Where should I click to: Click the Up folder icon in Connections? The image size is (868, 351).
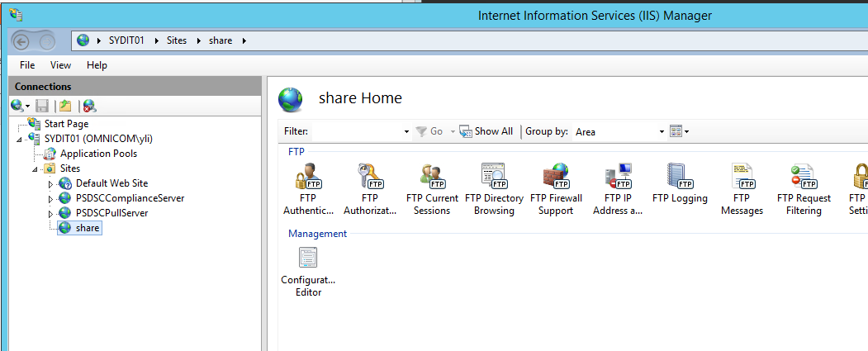point(65,105)
